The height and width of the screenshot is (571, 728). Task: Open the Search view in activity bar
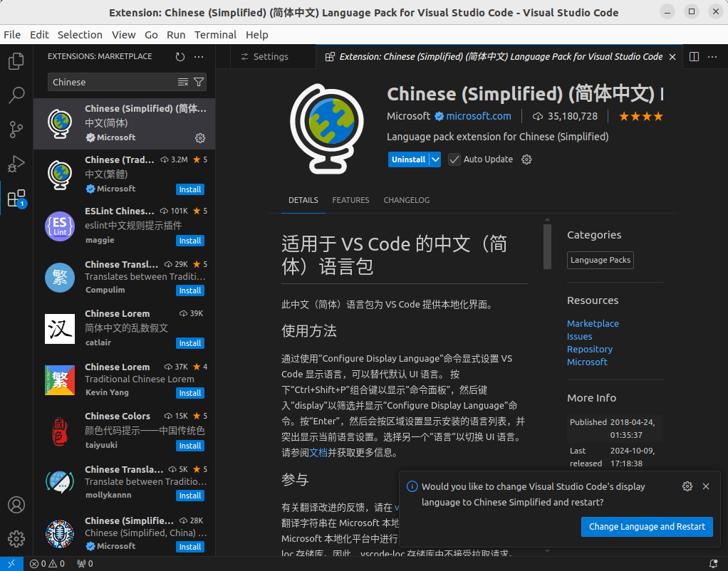(x=16, y=95)
